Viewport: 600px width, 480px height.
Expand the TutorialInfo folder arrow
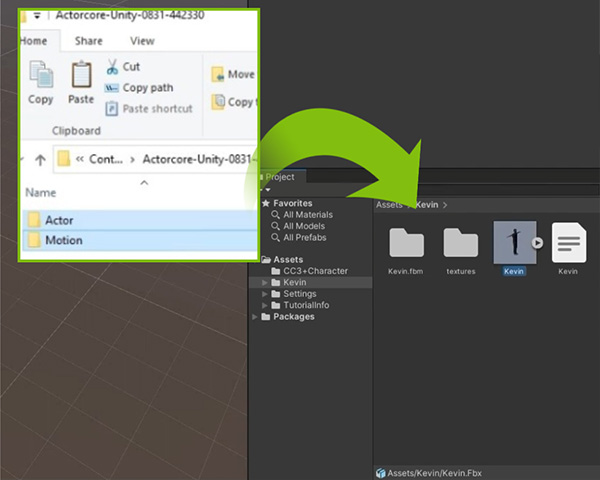(265, 305)
